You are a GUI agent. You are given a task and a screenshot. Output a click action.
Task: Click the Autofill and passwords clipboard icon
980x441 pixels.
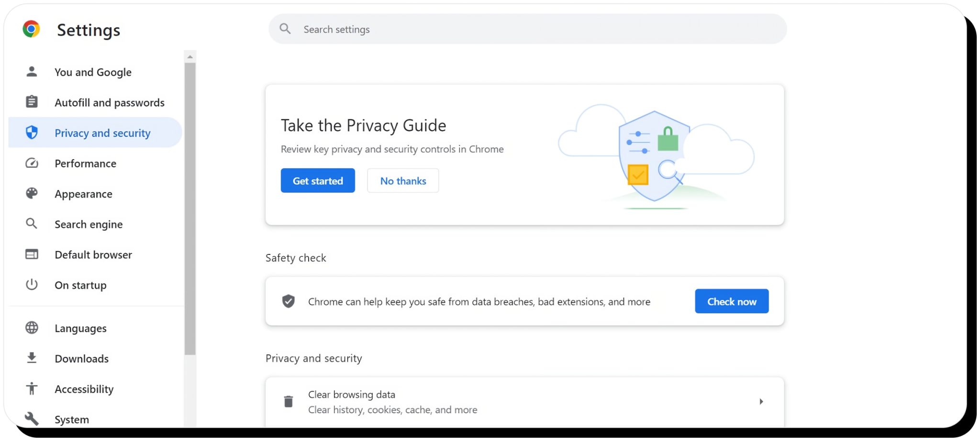[31, 102]
